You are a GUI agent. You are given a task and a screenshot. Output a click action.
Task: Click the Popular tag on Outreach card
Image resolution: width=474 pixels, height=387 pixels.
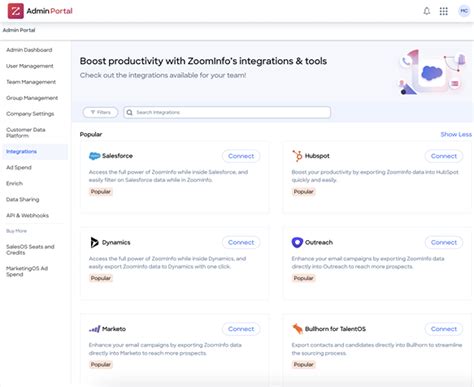(x=303, y=278)
